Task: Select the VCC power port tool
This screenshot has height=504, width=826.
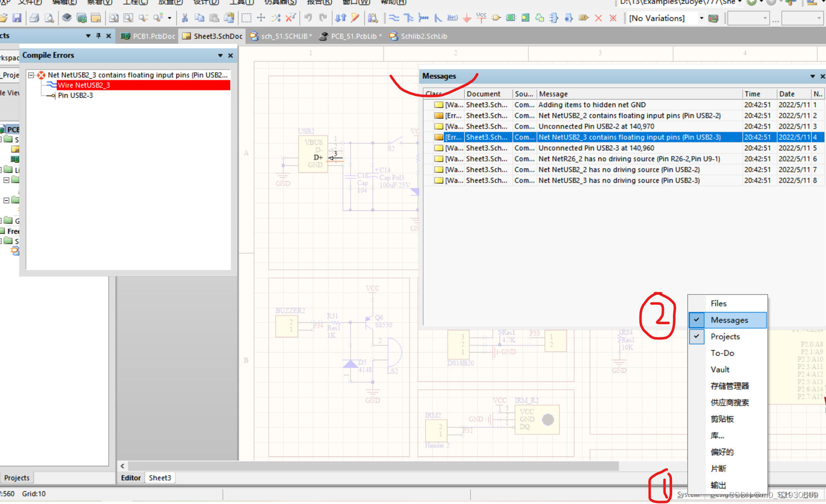Action: click(x=481, y=18)
